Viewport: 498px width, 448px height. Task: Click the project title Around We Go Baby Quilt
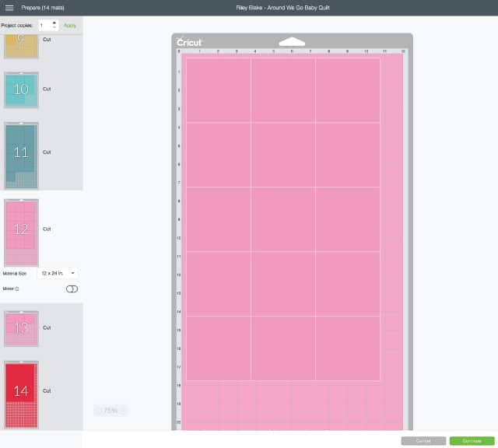point(282,8)
